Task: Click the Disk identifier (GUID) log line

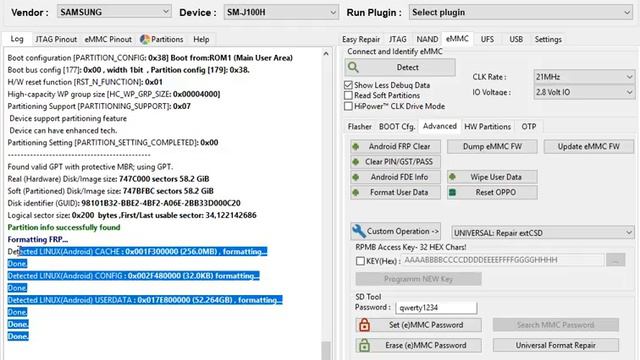Action: (x=124, y=203)
